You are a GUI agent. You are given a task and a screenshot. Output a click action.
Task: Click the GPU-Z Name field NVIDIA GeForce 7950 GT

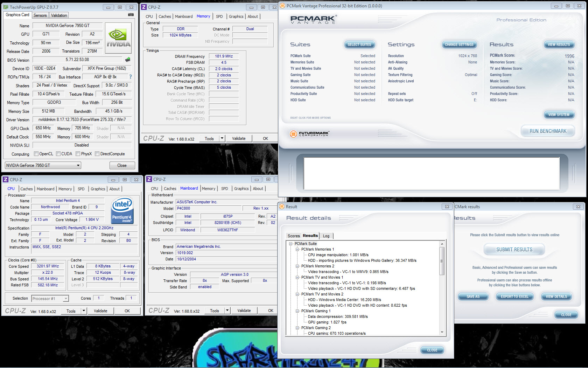[x=68, y=26]
